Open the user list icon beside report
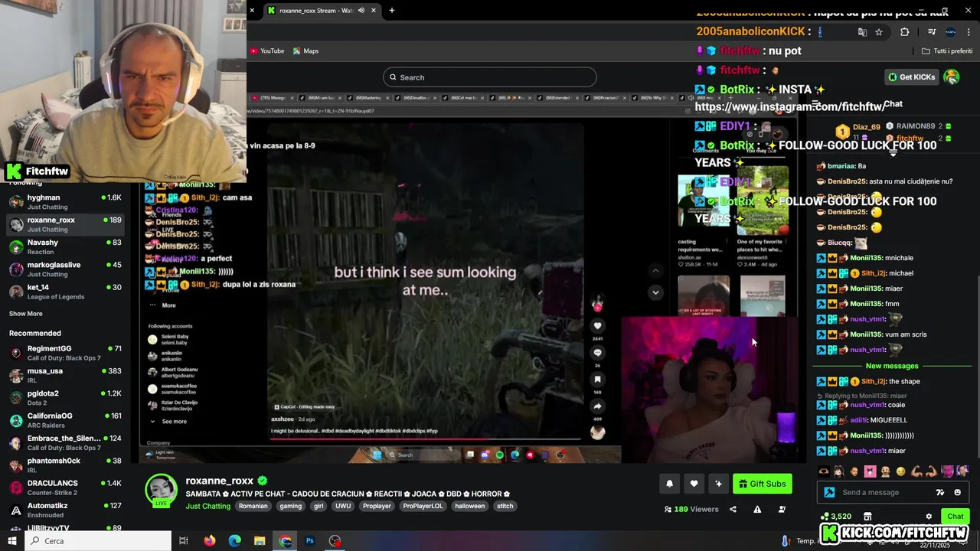Image resolution: width=980 pixels, height=551 pixels. click(782, 509)
